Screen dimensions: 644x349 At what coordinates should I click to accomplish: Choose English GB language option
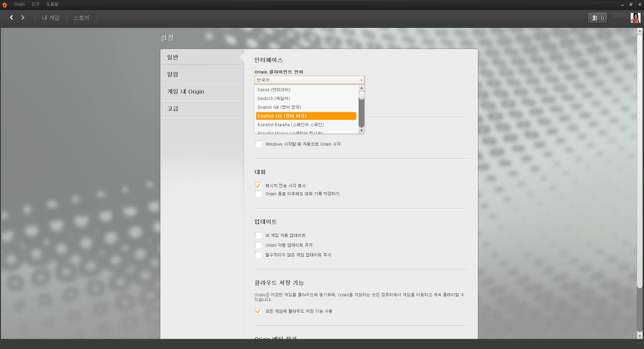(306, 107)
